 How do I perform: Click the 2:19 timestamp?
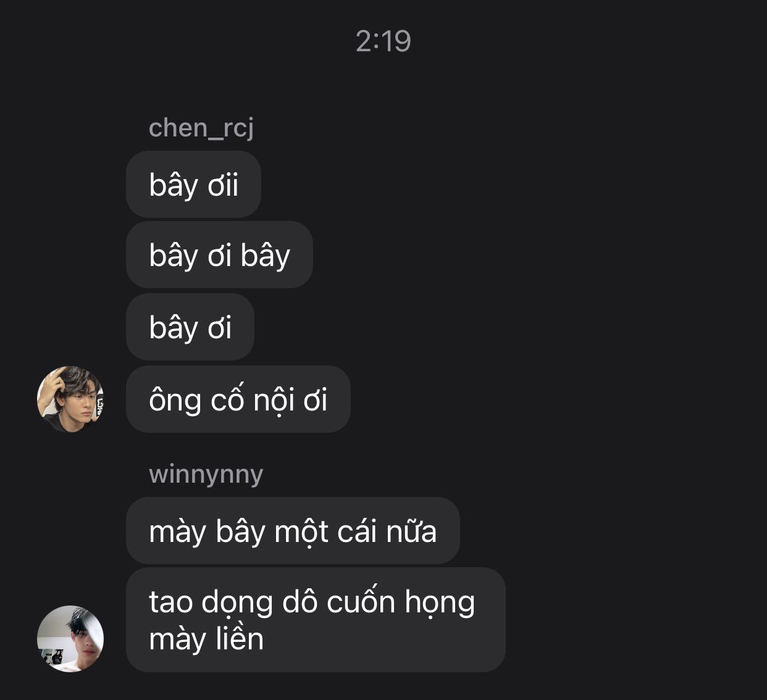click(x=383, y=41)
